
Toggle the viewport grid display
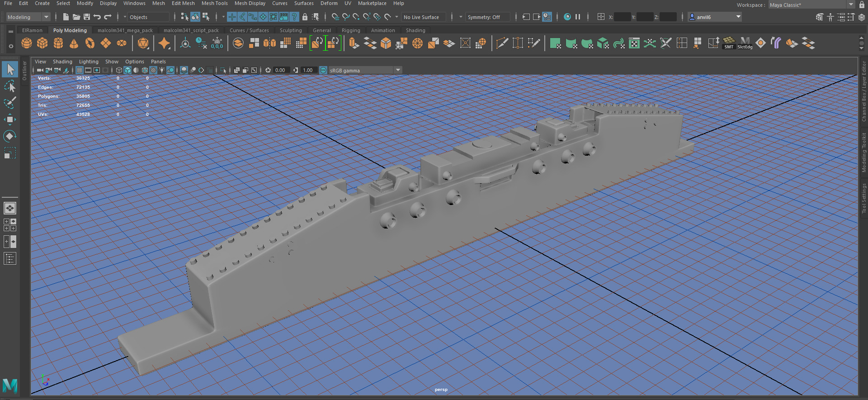pyautogui.click(x=80, y=70)
